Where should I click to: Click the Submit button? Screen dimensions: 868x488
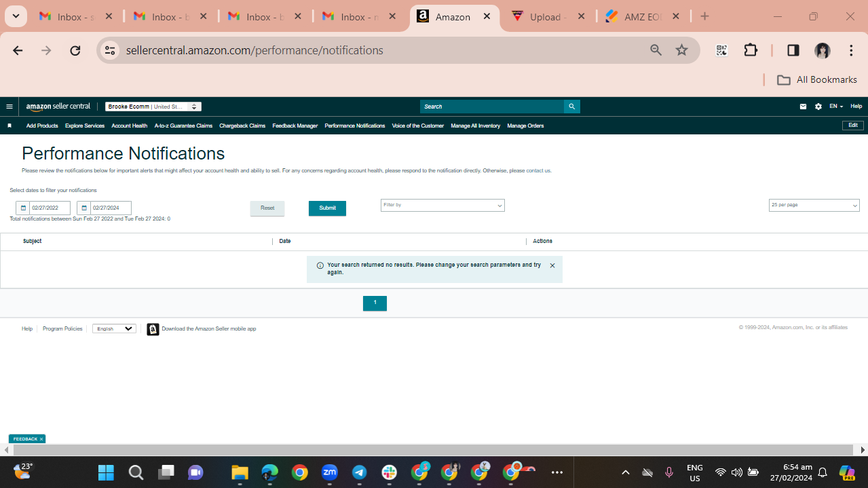click(x=327, y=208)
